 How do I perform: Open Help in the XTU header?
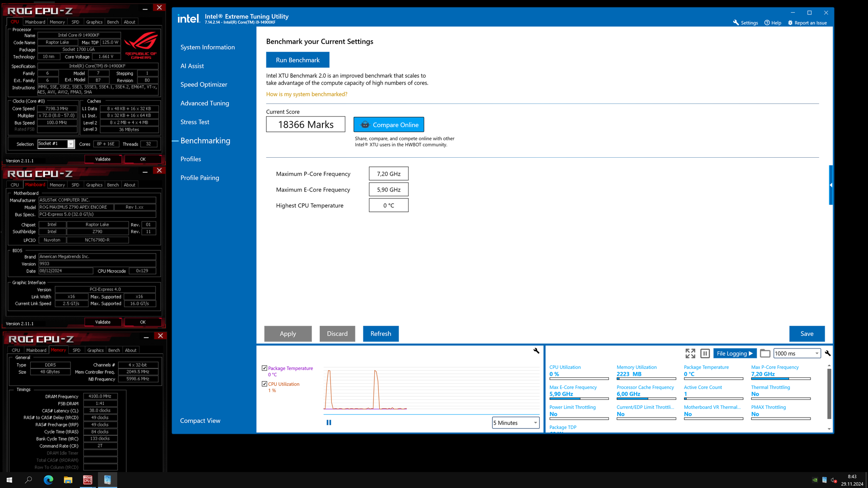[x=773, y=23]
